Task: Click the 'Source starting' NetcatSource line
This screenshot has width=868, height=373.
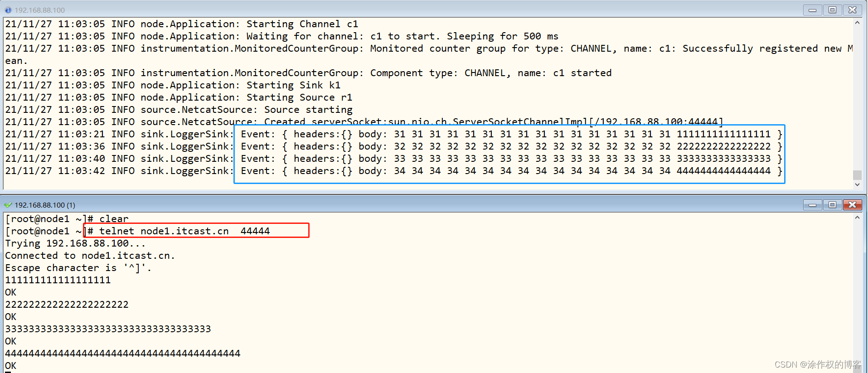Action: tap(179, 110)
